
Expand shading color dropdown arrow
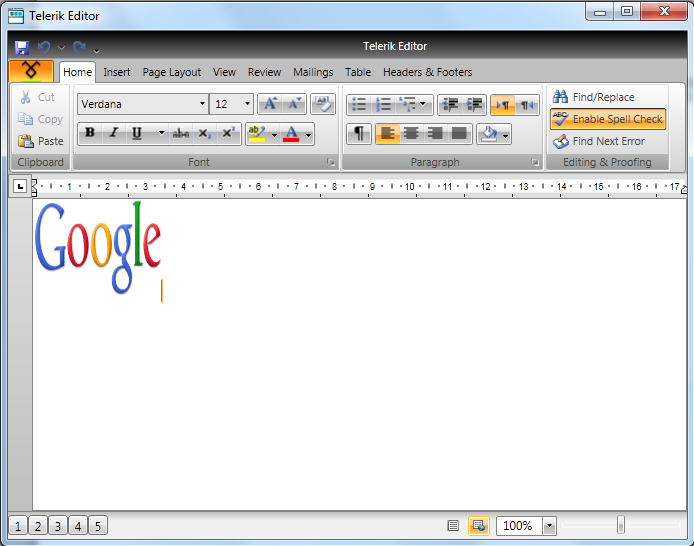[505, 135]
